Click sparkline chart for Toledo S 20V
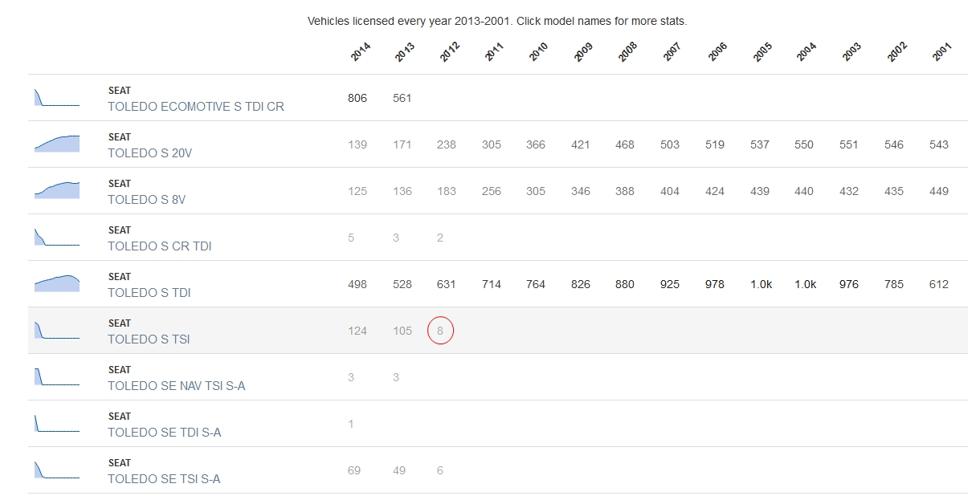980x500 pixels. (x=56, y=144)
